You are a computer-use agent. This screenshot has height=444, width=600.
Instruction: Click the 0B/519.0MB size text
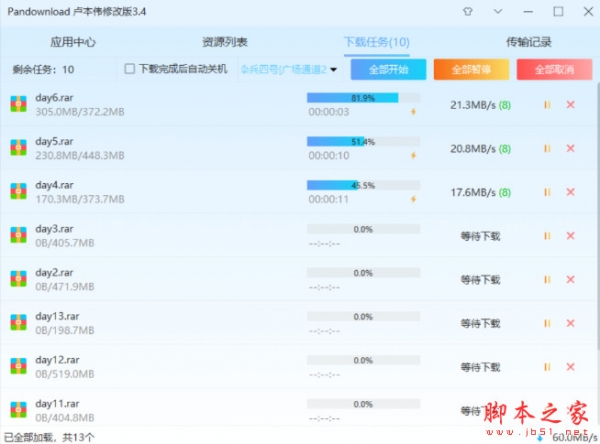(65, 374)
